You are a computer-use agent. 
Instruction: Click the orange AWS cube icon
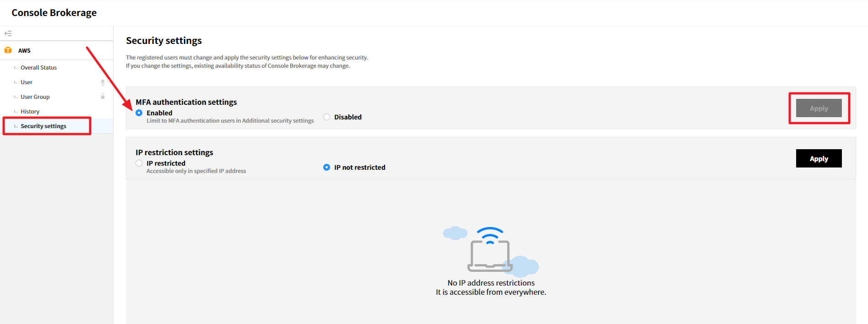click(8, 50)
